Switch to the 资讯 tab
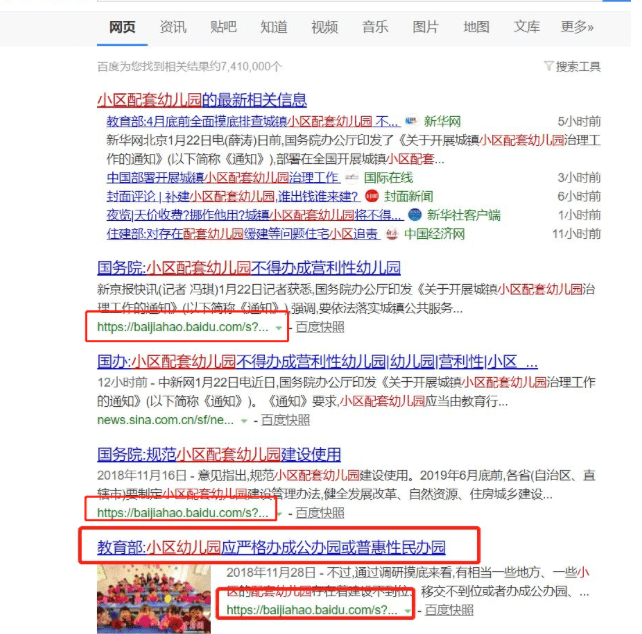642x634 pixels. 173,27
